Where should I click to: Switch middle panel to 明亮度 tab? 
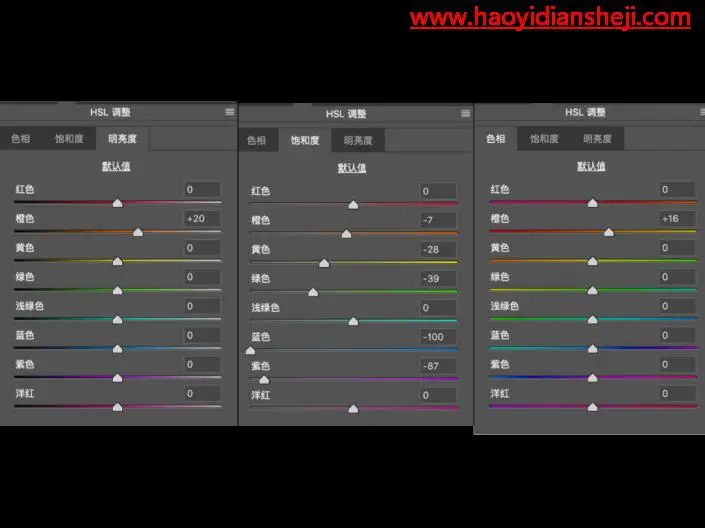(358, 140)
